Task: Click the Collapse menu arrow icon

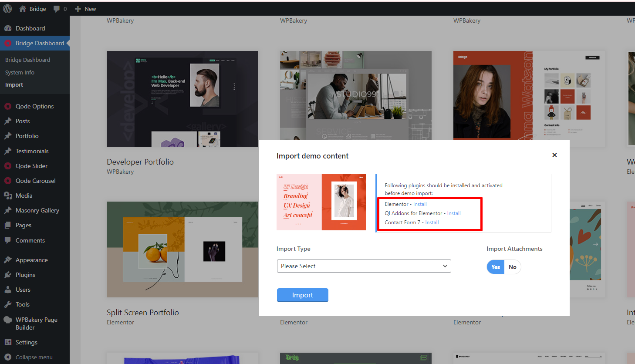Action: 8,357
